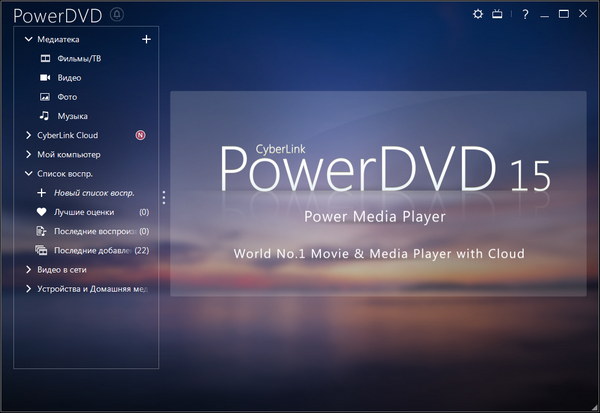Open Последние воспроизв. playlist
This screenshot has height=413, width=600.
coord(95,231)
